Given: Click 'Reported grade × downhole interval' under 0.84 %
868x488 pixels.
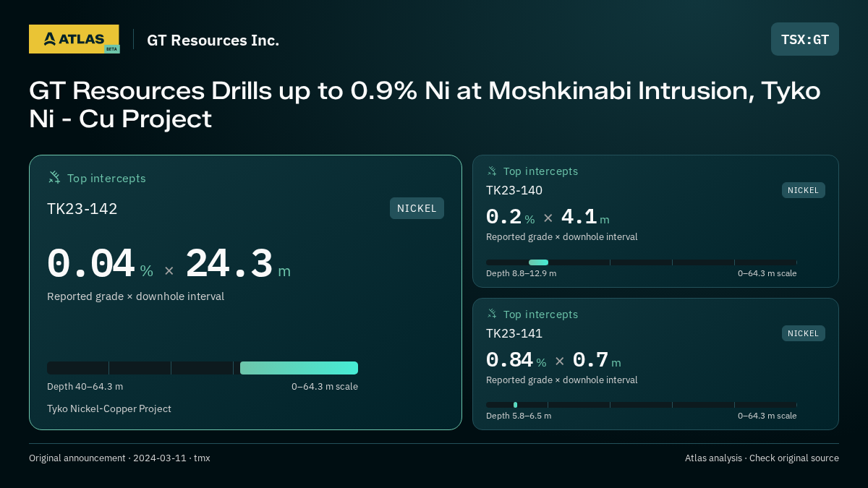Looking at the screenshot, I should [x=561, y=380].
